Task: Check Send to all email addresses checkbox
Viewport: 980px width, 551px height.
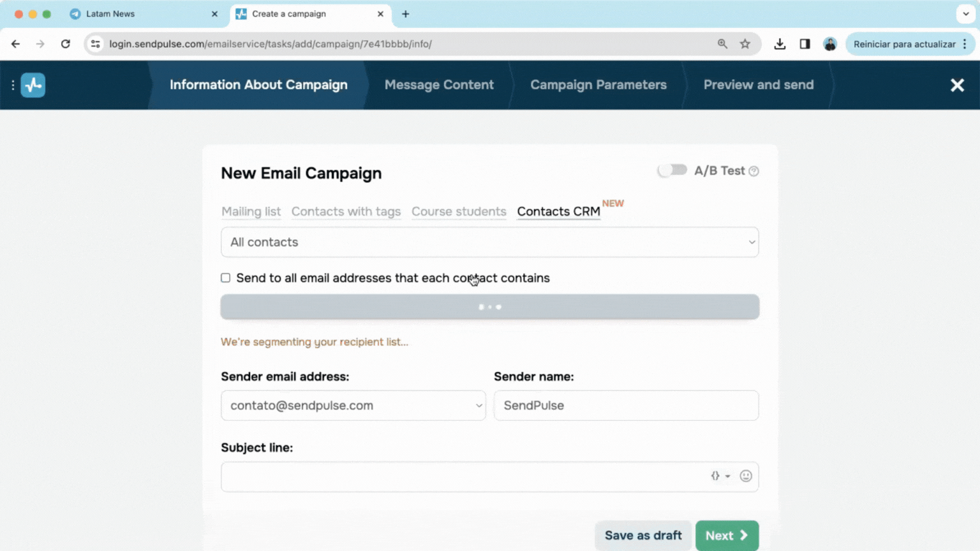Action: click(226, 278)
